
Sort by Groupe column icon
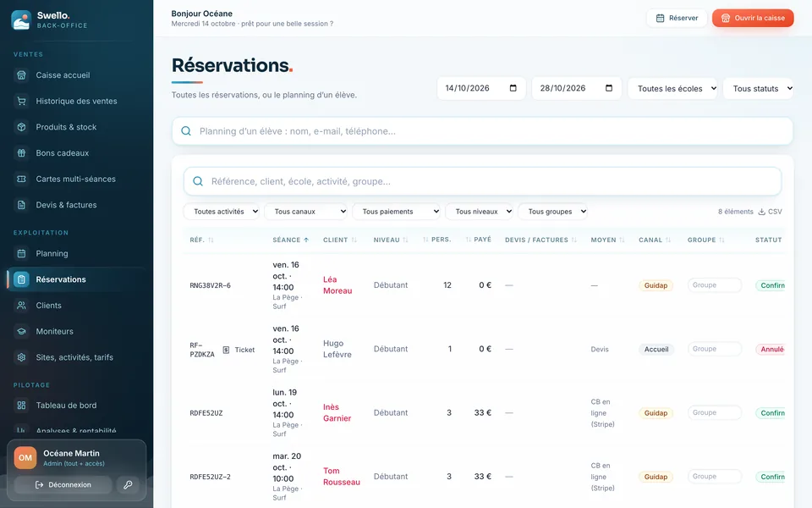point(721,240)
